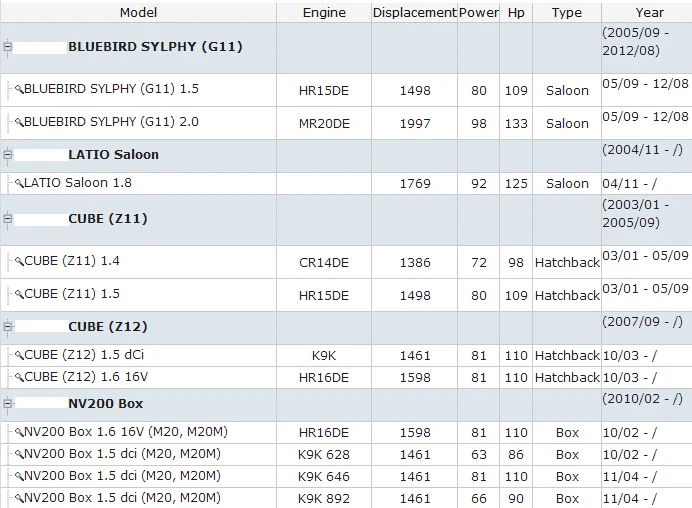Click Hp value 90
Screen dimensions: 692x508
click(x=516, y=499)
